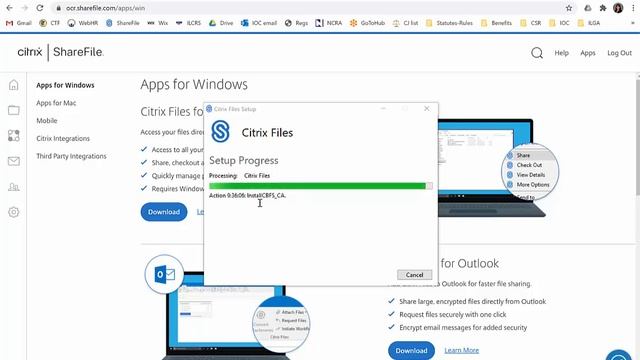This screenshot has height=360, width=640.
Task: Select Third Party Integrations
Action: pos(71,156)
